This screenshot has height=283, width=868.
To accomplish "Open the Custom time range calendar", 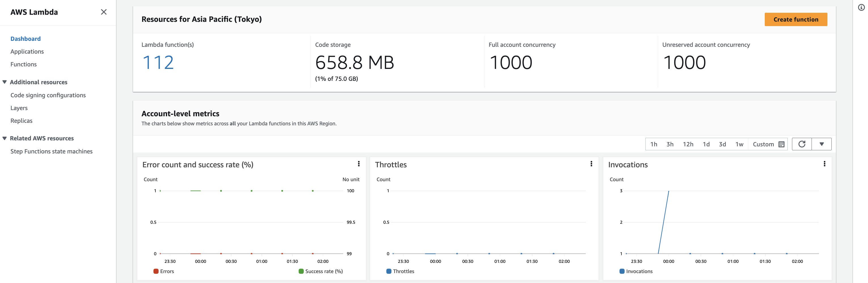I will coord(768,144).
